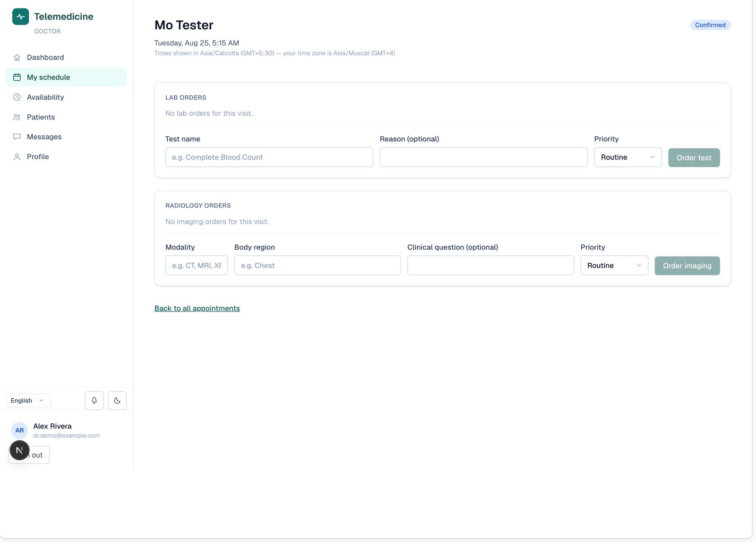This screenshot has height=542, width=756.
Task: Go to the Dashboard menu item
Action: coord(66,58)
